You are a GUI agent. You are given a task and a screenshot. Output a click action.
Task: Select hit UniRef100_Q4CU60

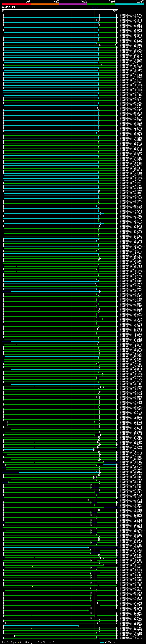[x=131, y=552]
